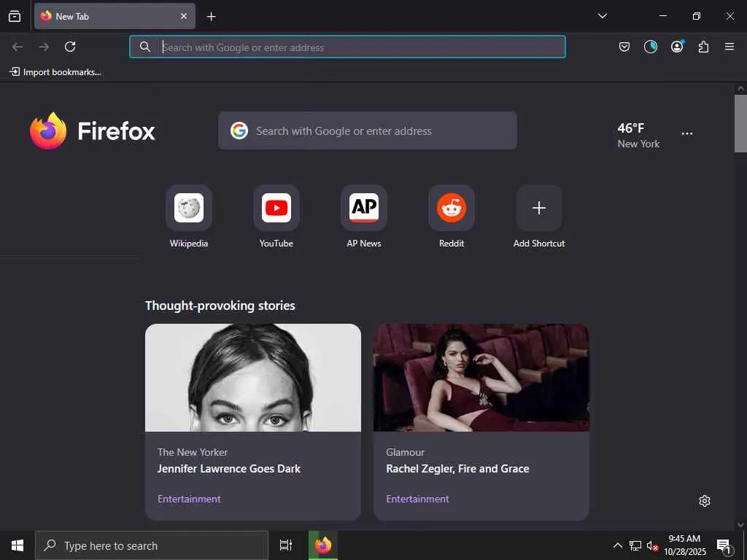Open the Firefox View icon in tab bar
Screen dimensions: 747x560
point(15,16)
